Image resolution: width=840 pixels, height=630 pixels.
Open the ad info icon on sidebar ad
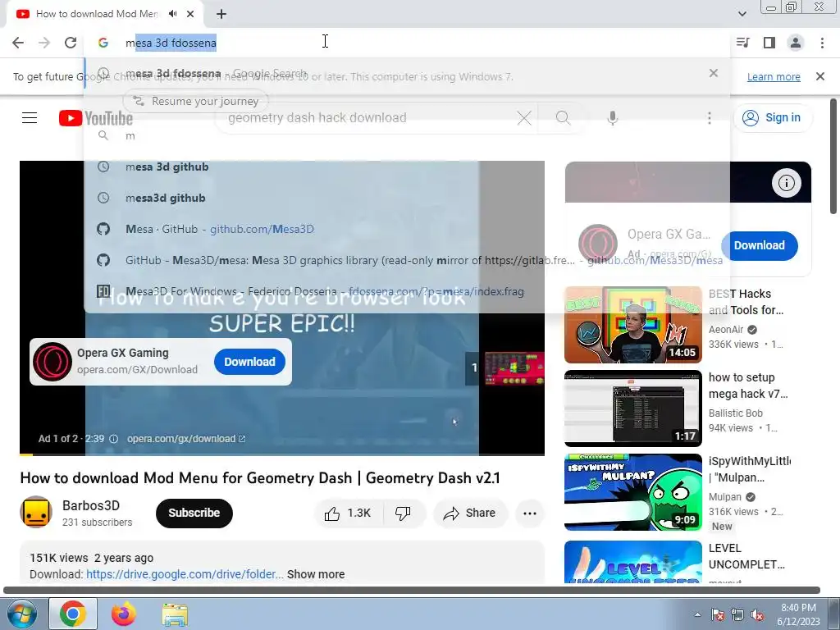[786, 183]
